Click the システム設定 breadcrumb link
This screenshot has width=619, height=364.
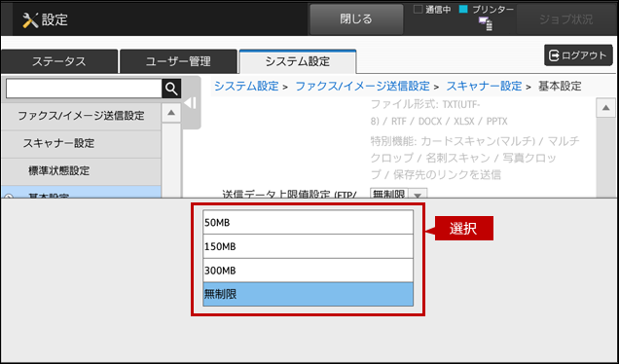click(x=246, y=86)
